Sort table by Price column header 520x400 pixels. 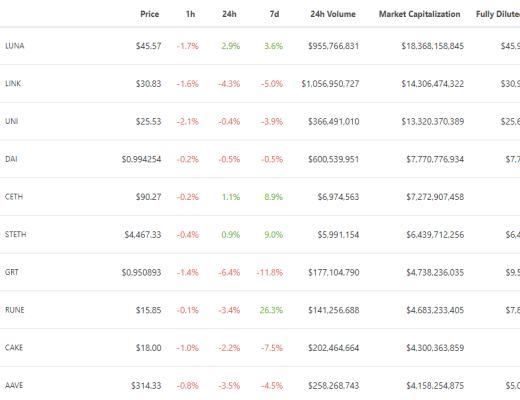pyautogui.click(x=149, y=14)
